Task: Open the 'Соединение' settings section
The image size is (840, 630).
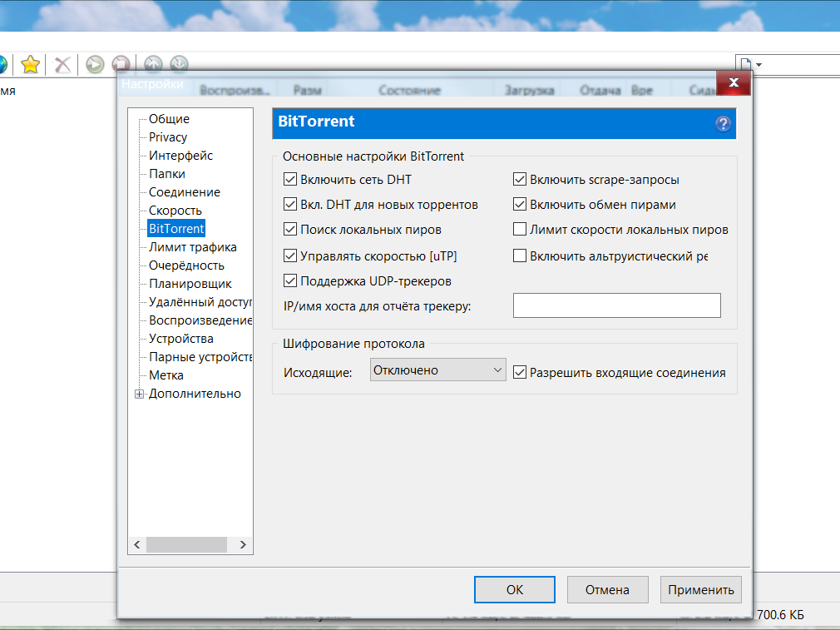Action: coord(185,192)
